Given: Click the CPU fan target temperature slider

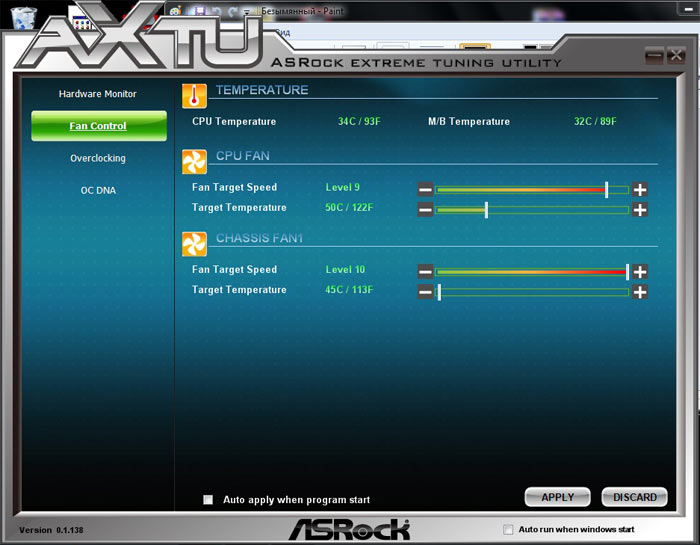Looking at the screenshot, I should coord(532,210).
